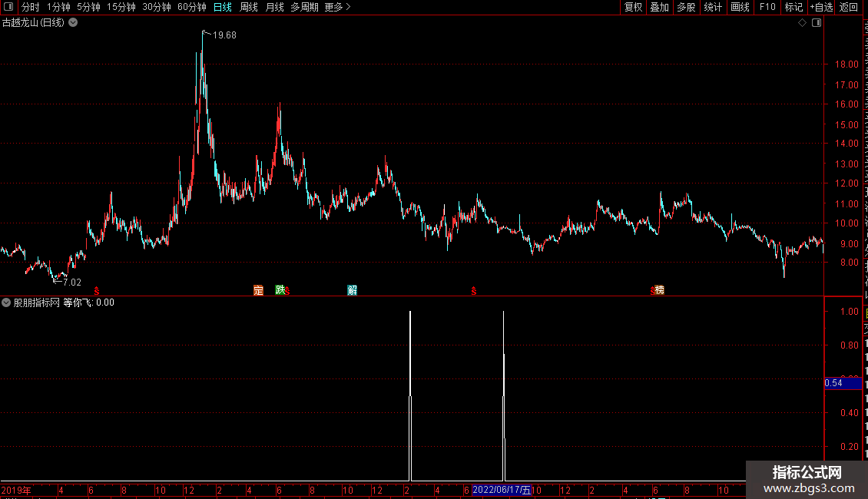
Task: Click the 叠加 overlay button
Action: coord(659,7)
